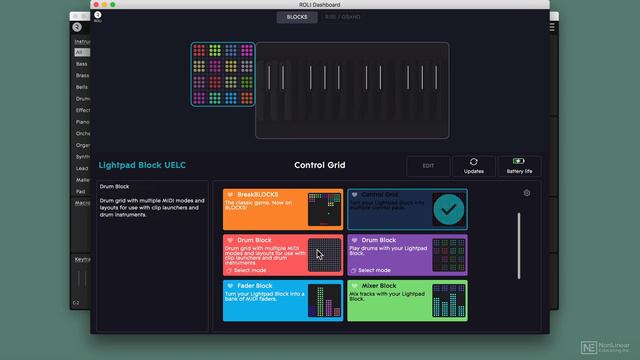
Task: Open the hamburger menu in the background window
Action: coord(552,27)
